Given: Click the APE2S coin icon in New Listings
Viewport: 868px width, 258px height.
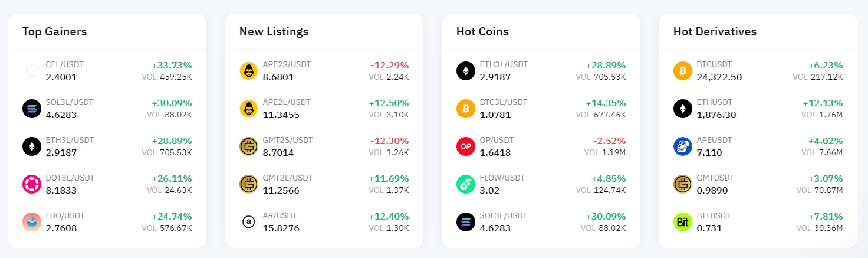Looking at the screenshot, I should (249, 71).
